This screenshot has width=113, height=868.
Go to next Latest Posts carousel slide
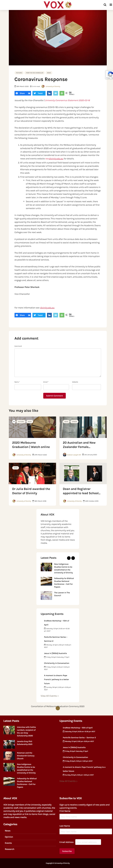[73, 558]
